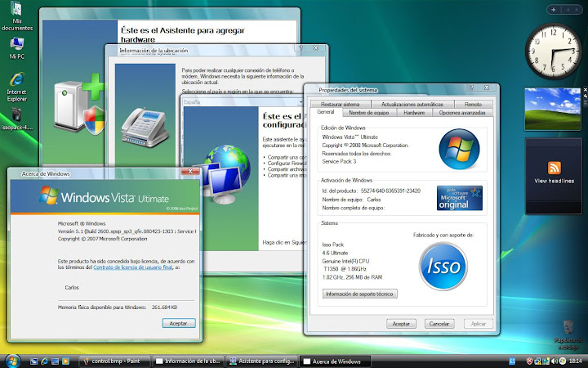
Task: Click the window switcher quick launch icon
Action: pyautogui.click(x=55, y=361)
